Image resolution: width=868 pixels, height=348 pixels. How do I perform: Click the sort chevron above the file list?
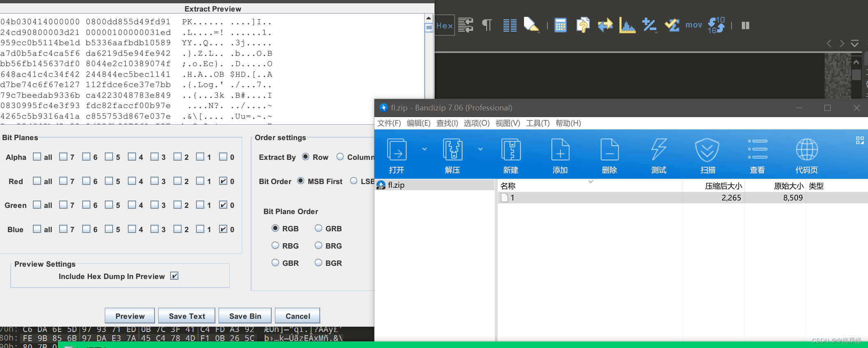tap(591, 181)
